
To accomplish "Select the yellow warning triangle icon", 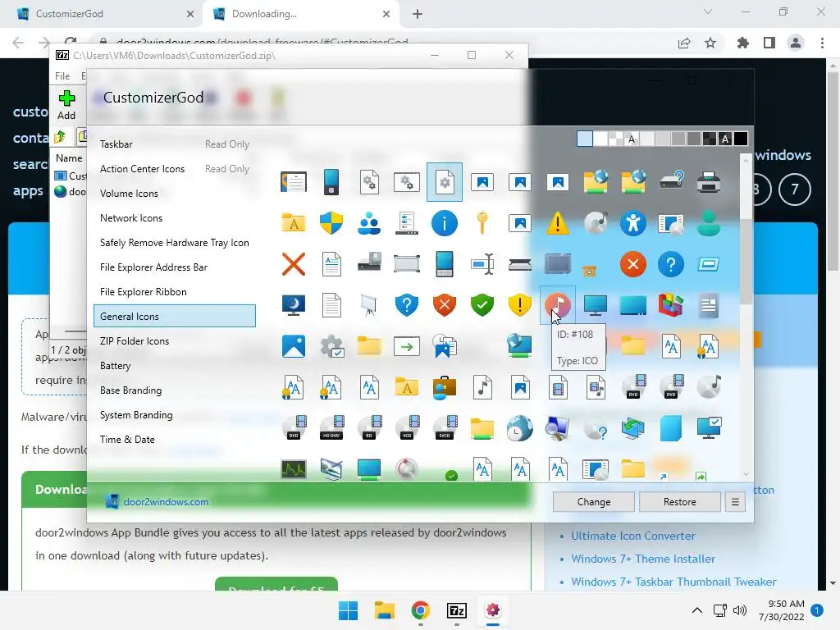I will (557, 223).
